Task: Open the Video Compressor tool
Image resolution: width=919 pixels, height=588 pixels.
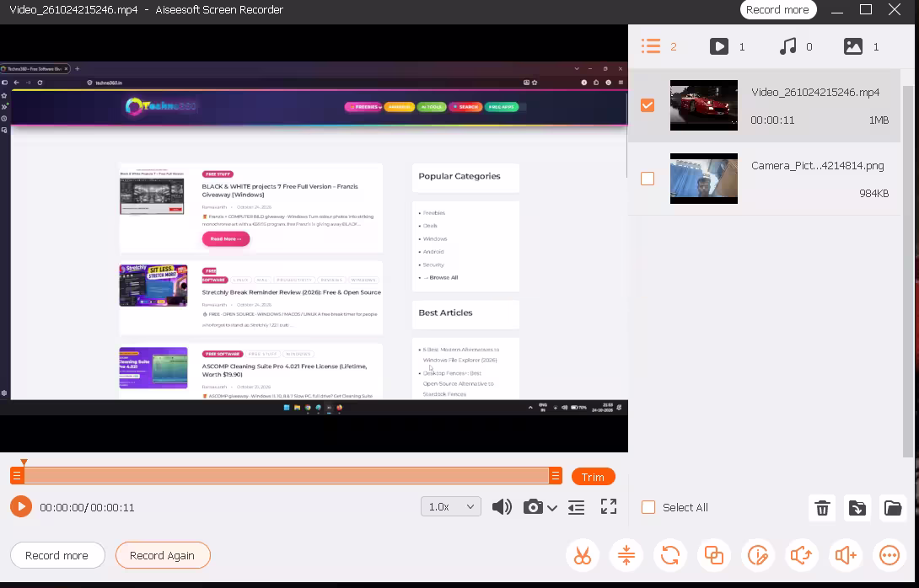Action: coord(626,555)
